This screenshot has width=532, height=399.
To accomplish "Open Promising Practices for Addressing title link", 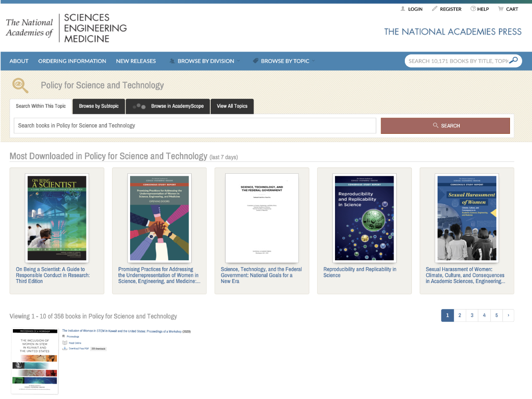I will [159, 275].
